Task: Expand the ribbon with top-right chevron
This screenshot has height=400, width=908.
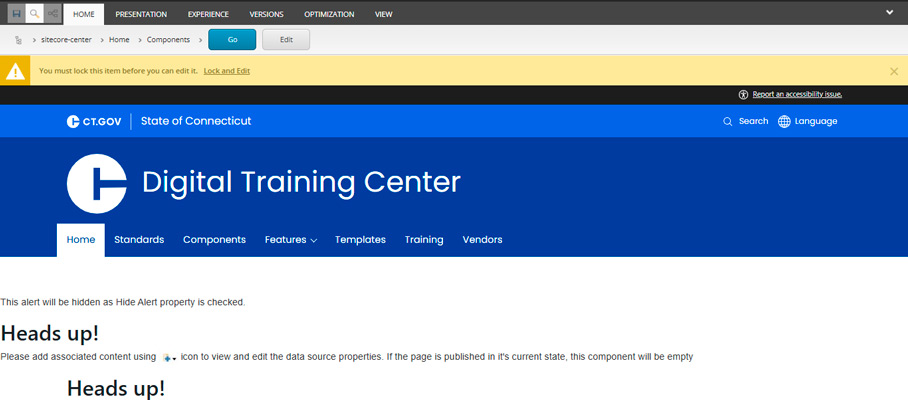Action: coord(890,12)
